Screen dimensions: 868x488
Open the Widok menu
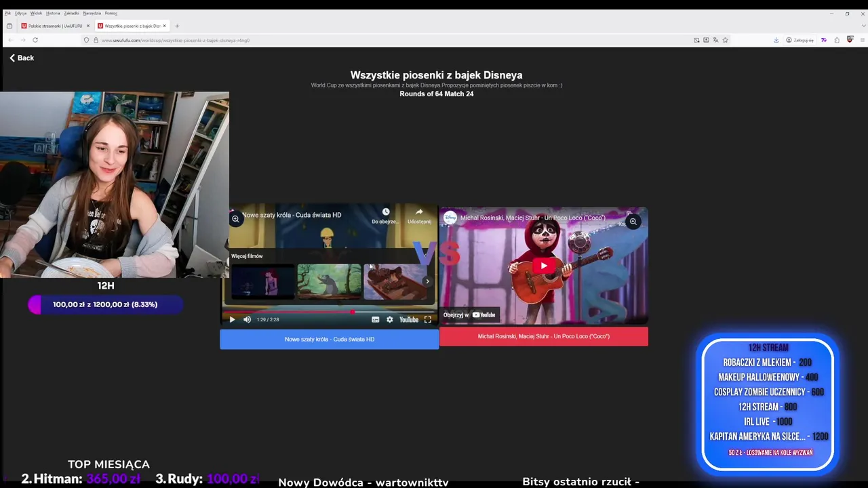pyautogui.click(x=36, y=13)
